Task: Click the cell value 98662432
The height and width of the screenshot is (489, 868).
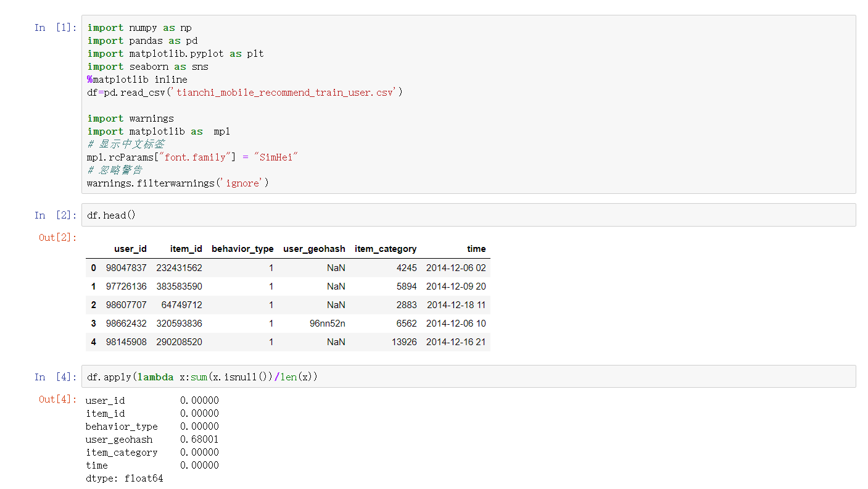Action: point(126,324)
